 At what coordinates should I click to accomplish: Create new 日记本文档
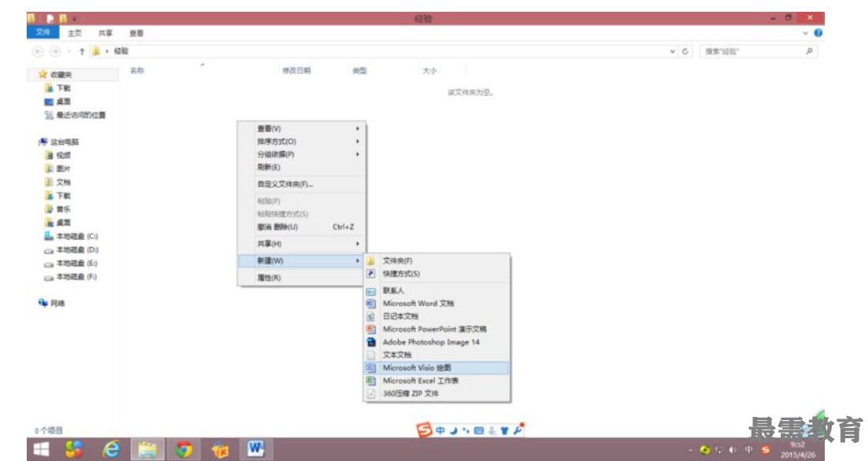pyautogui.click(x=437, y=315)
